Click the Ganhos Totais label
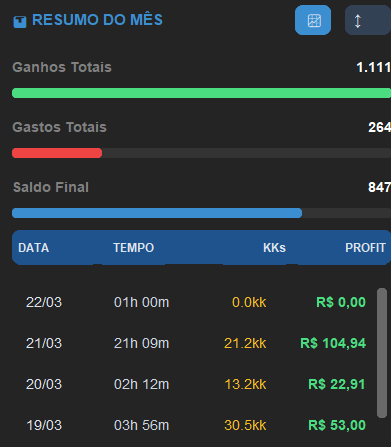The image size is (391, 447). point(62,67)
